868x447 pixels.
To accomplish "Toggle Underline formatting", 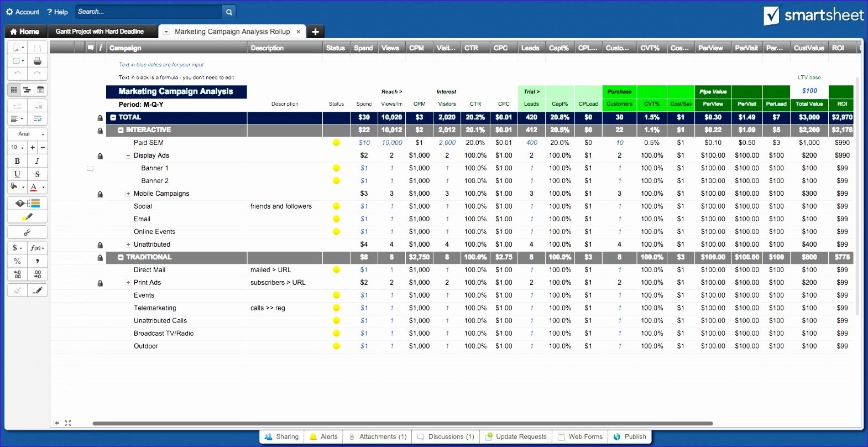I will coord(17,174).
